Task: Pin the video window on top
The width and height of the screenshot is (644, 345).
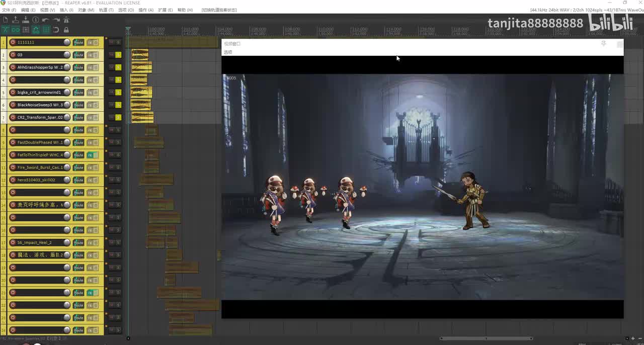Action: pyautogui.click(x=603, y=44)
